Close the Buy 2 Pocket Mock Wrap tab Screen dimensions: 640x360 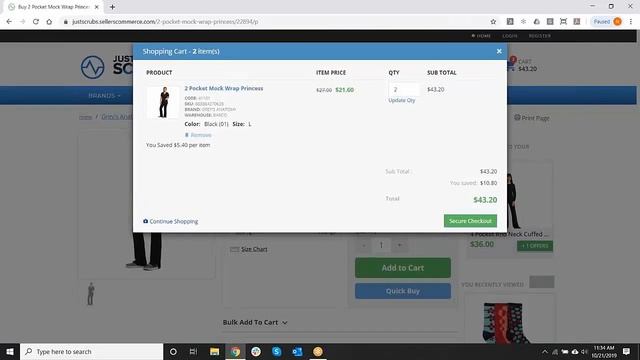pos(97,7)
